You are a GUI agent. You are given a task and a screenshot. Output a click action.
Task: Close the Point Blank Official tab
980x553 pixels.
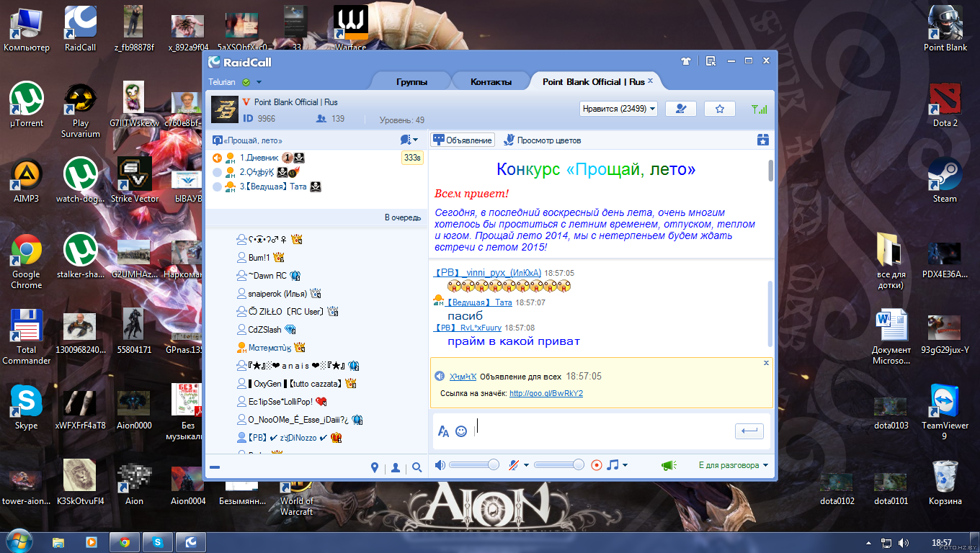[650, 81]
